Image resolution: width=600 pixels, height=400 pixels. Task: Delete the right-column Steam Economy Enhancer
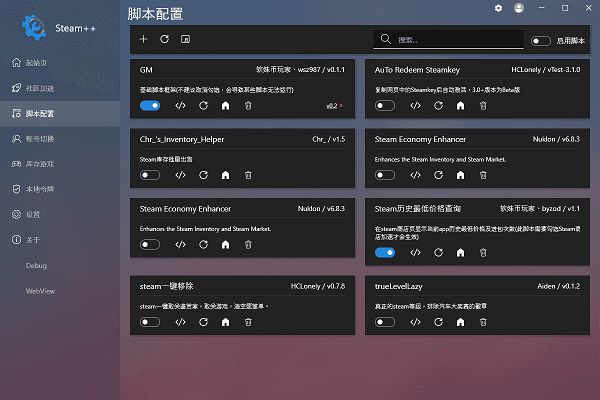483,175
